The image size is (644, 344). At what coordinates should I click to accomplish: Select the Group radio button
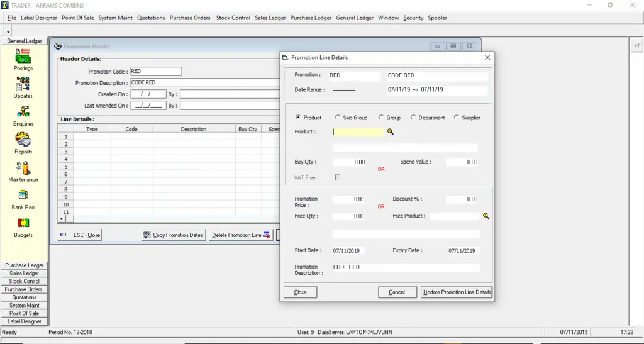[381, 118]
